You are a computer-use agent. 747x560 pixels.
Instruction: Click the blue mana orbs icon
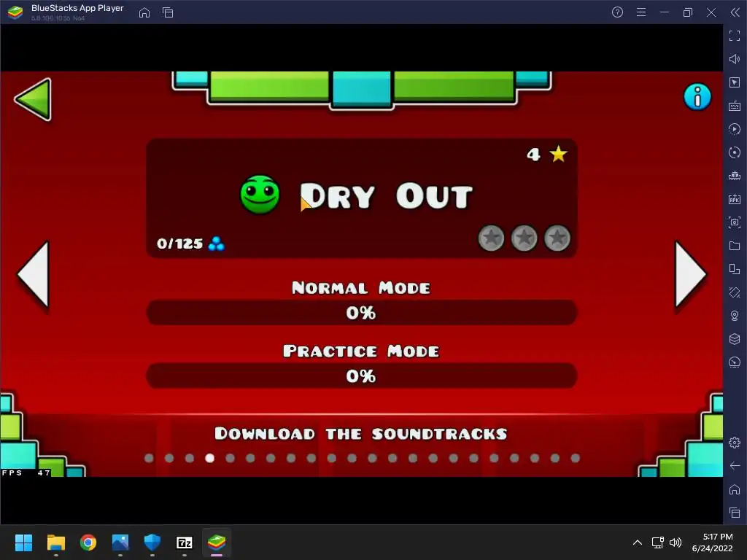tap(216, 244)
